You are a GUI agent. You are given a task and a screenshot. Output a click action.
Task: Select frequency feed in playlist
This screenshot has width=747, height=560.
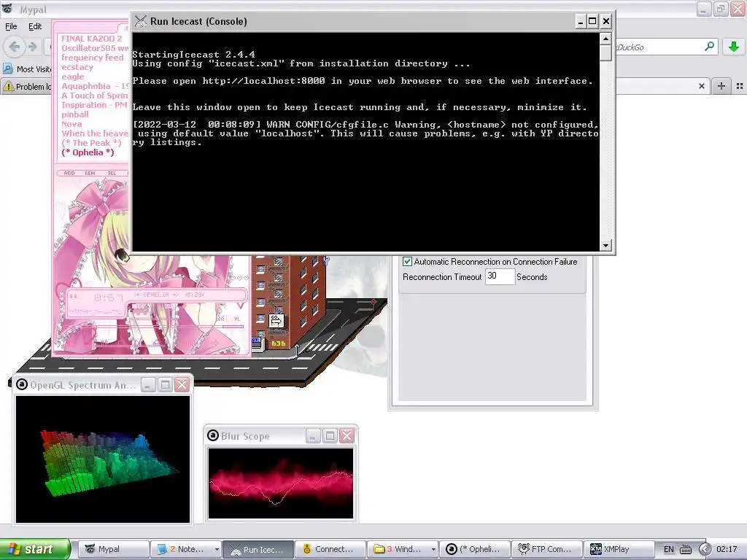(x=93, y=58)
